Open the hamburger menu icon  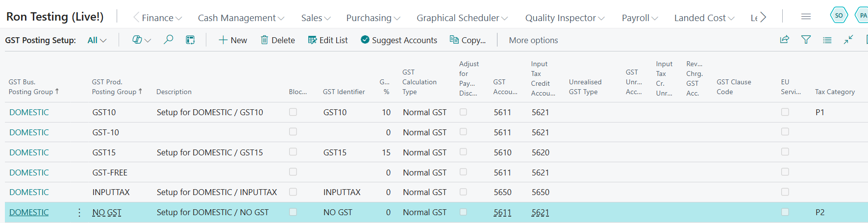[x=806, y=17]
